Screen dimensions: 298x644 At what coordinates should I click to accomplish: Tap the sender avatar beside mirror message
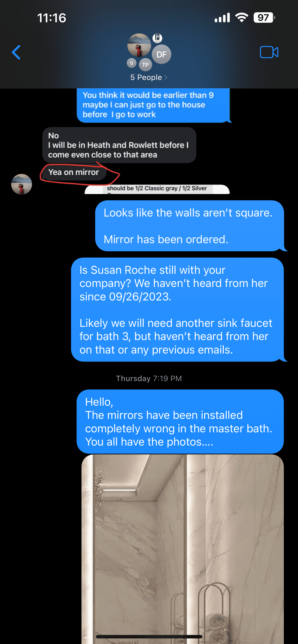pos(22,184)
